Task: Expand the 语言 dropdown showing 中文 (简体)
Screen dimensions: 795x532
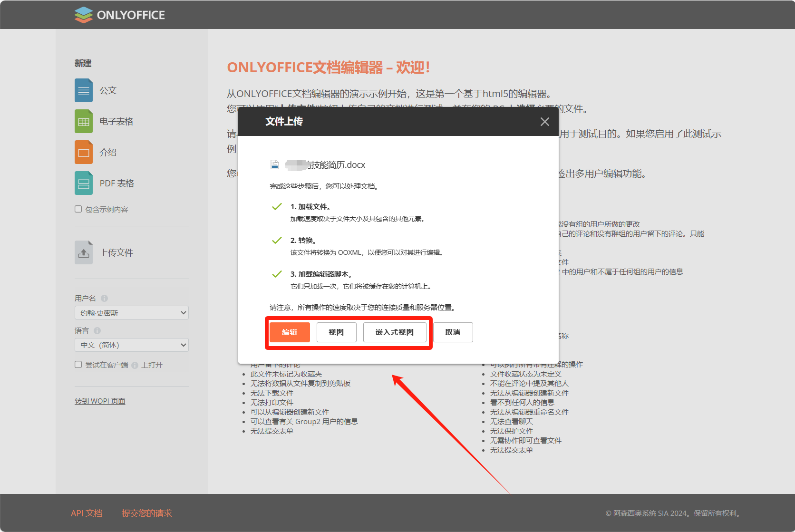Action: pos(132,345)
